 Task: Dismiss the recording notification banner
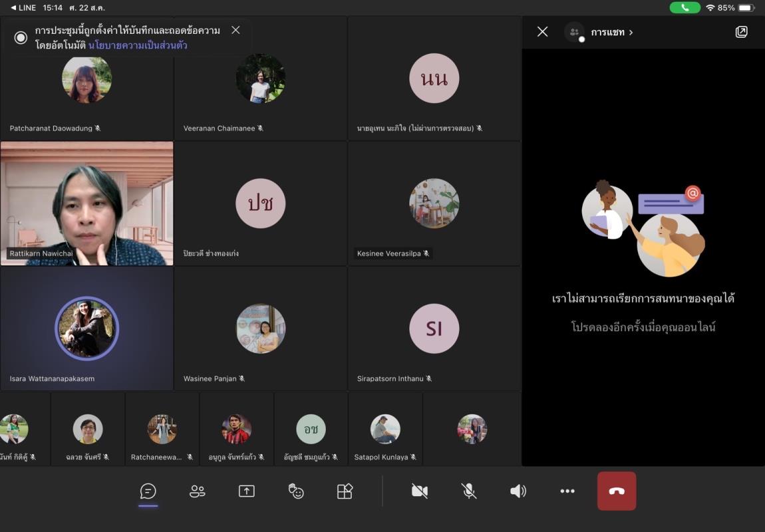click(x=235, y=30)
